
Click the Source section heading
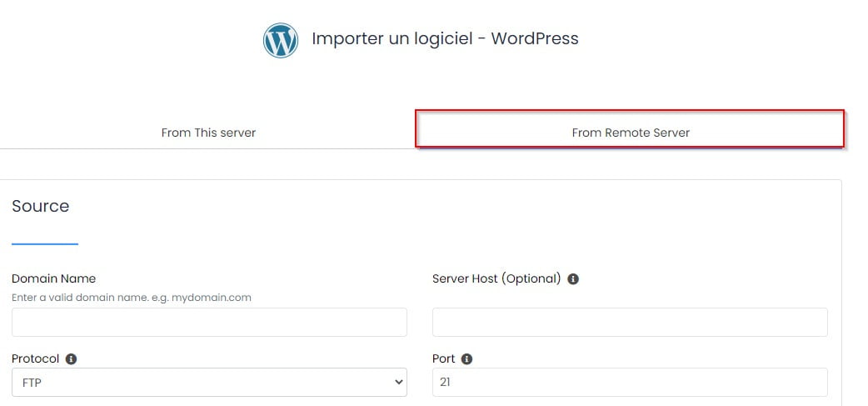pyautogui.click(x=40, y=207)
